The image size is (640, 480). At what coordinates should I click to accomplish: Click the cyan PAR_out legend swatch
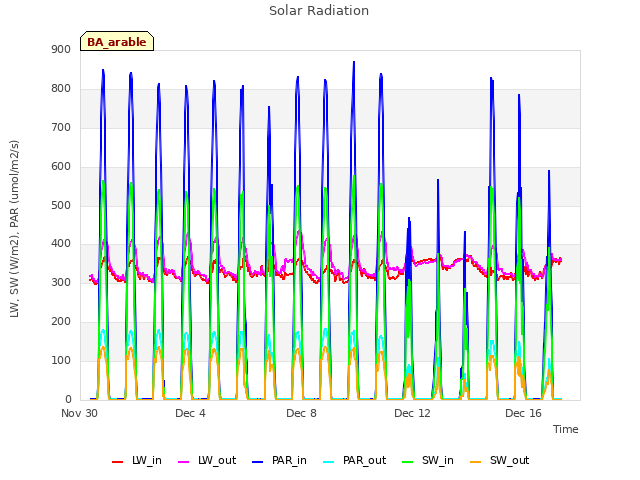tap(329, 462)
